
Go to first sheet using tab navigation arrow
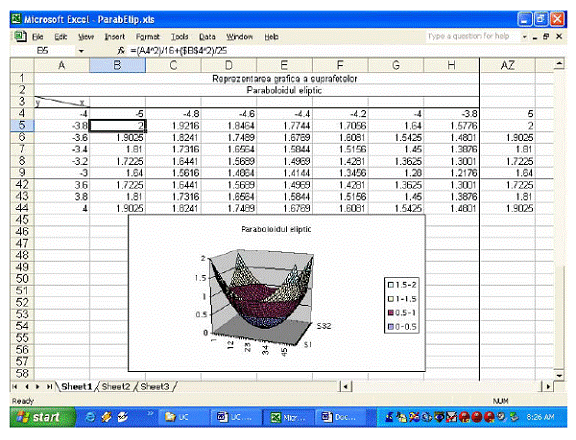pyautogui.click(x=15, y=386)
